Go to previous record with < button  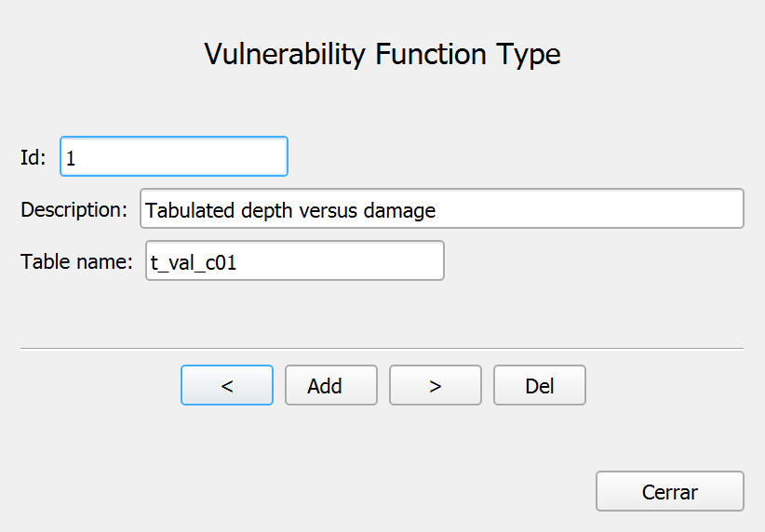click(x=227, y=385)
